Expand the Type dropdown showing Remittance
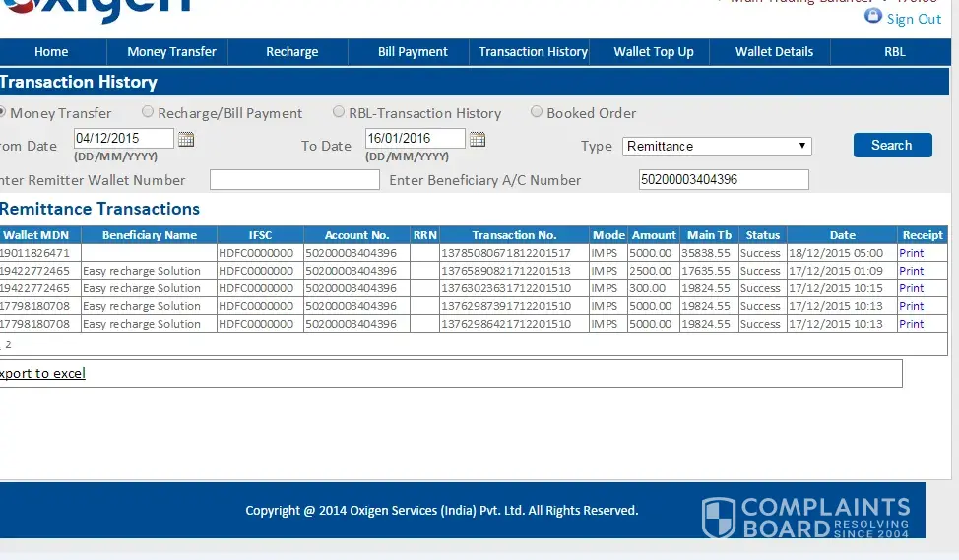Image resolution: width=959 pixels, height=560 pixels. pyautogui.click(x=717, y=147)
